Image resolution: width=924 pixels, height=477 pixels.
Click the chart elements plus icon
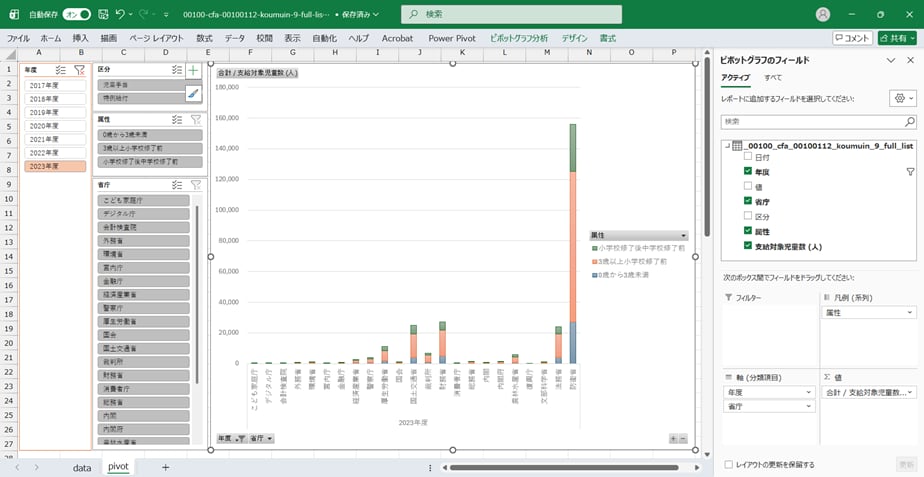click(193, 71)
